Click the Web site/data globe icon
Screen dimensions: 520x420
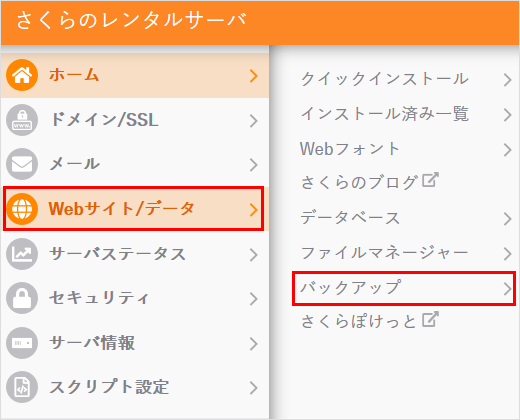pos(22,209)
